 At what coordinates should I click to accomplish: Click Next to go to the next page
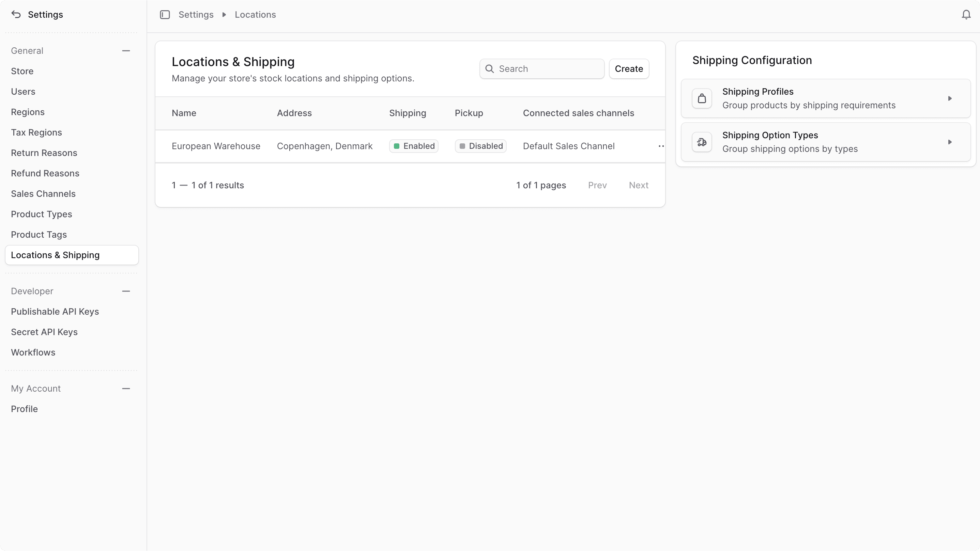coord(638,185)
